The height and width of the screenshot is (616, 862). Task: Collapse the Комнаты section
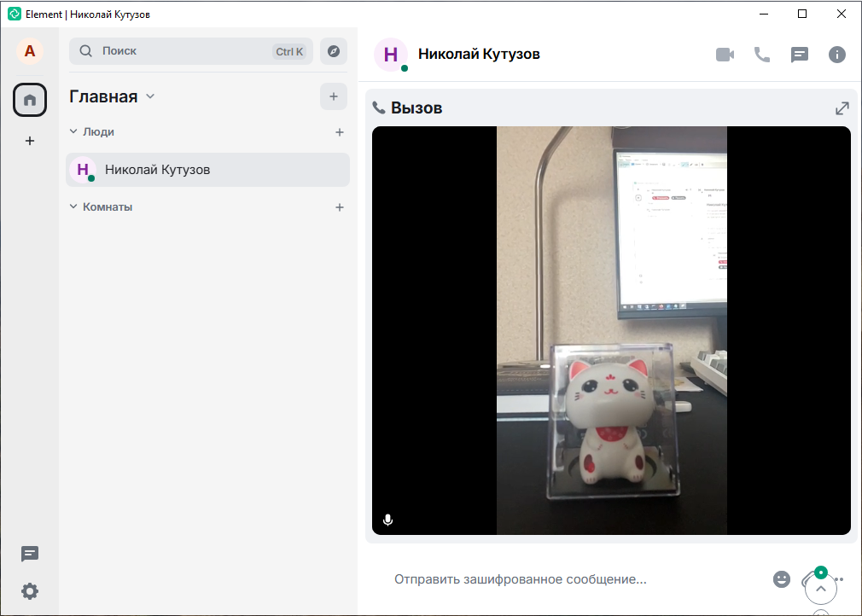[73, 207]
